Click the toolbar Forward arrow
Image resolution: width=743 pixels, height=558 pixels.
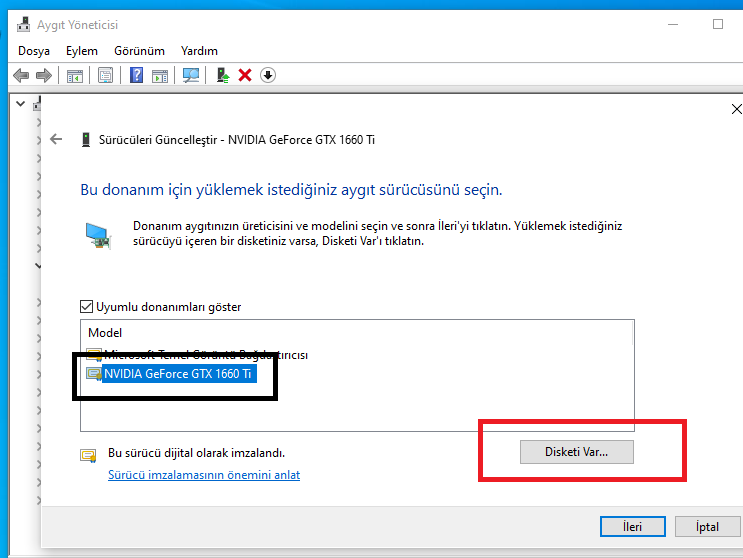[44, 75]
